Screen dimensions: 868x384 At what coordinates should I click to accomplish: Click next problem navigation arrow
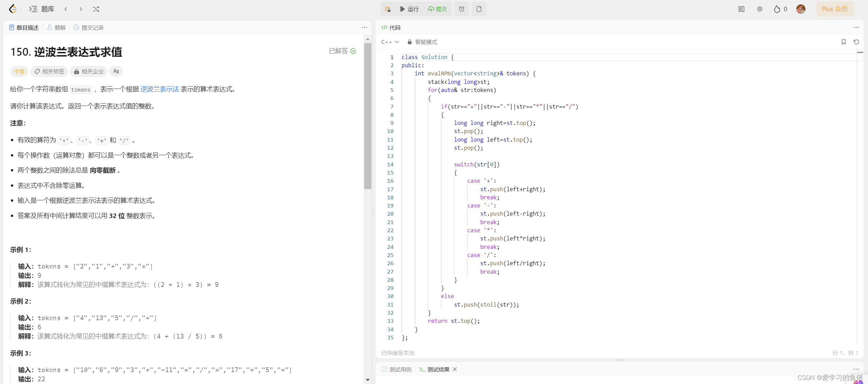pos(81,8)
